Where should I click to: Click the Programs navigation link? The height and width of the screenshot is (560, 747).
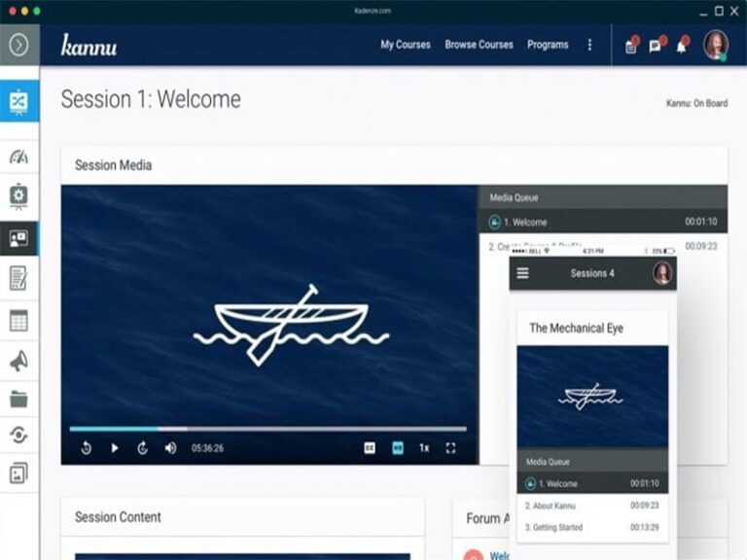click(x=548, y=45)
